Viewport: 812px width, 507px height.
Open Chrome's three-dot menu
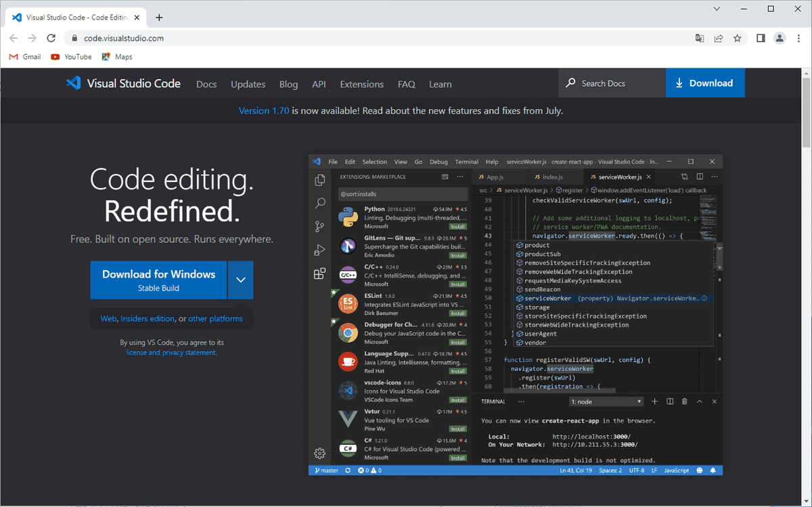799,39
